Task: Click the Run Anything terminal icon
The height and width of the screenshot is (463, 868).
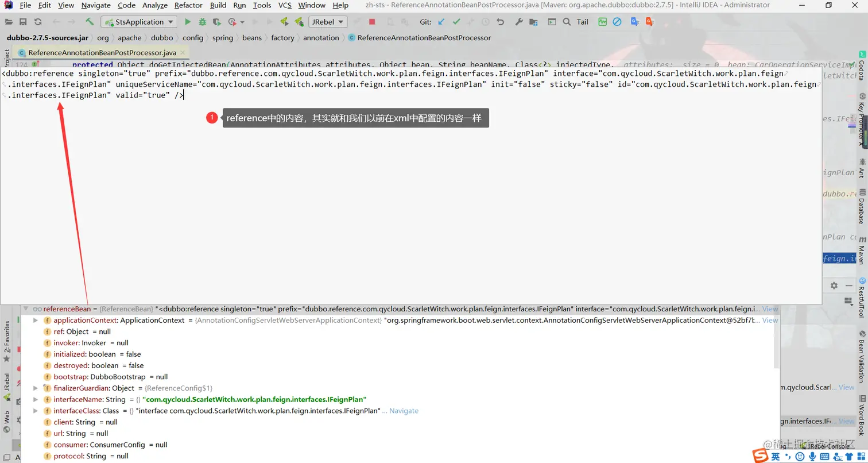Action: coord(552,22)
